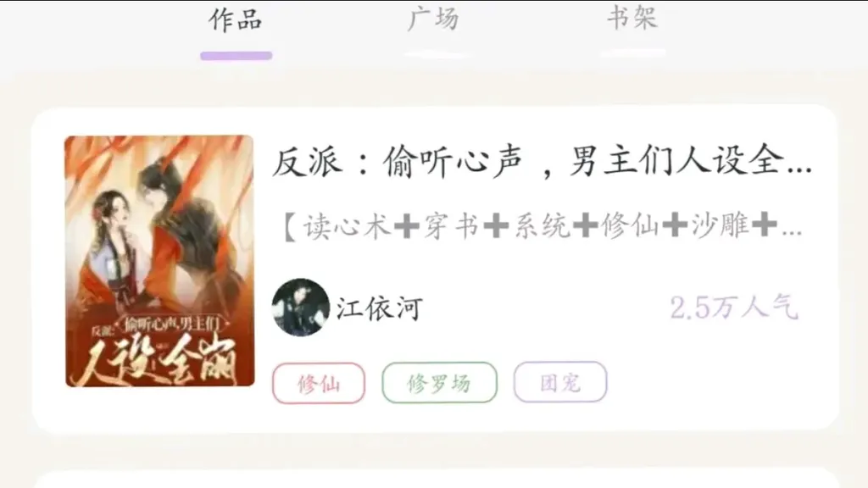Go to the 书架 tab

tap(632, 18)
